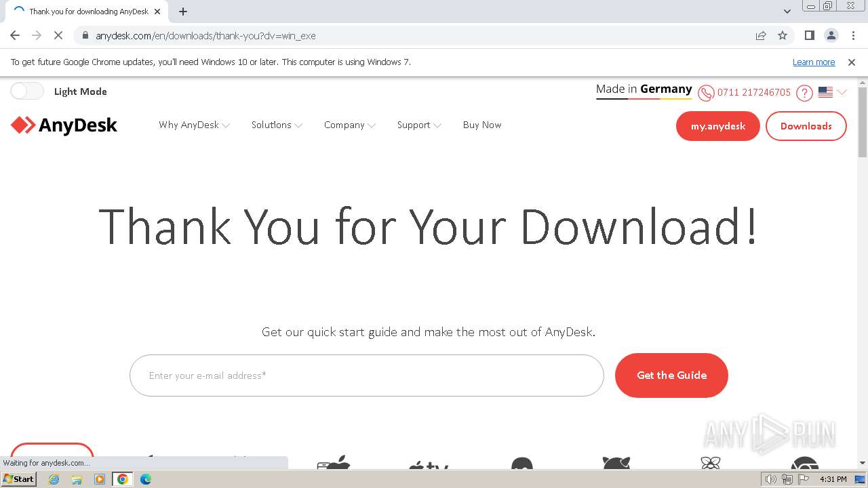Open the network tray icon

coord(787,479)
